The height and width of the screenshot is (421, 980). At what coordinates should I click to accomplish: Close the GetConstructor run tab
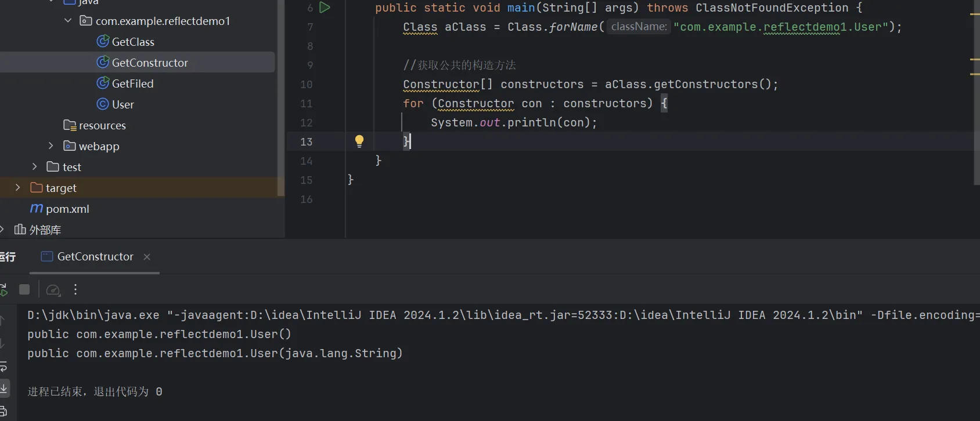[x=147, y=257]
